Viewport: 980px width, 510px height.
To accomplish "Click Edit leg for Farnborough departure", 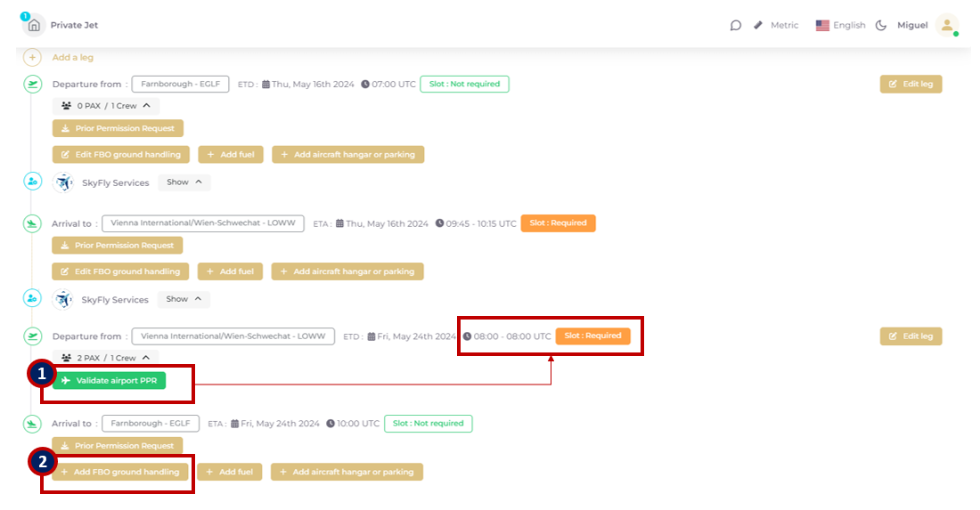I will [911, 84].
